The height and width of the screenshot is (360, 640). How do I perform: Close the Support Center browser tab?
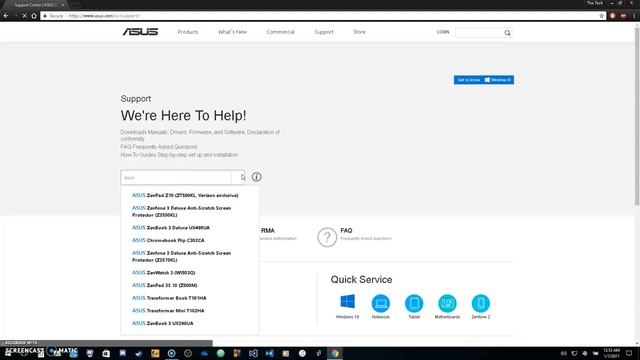[62, 4]
